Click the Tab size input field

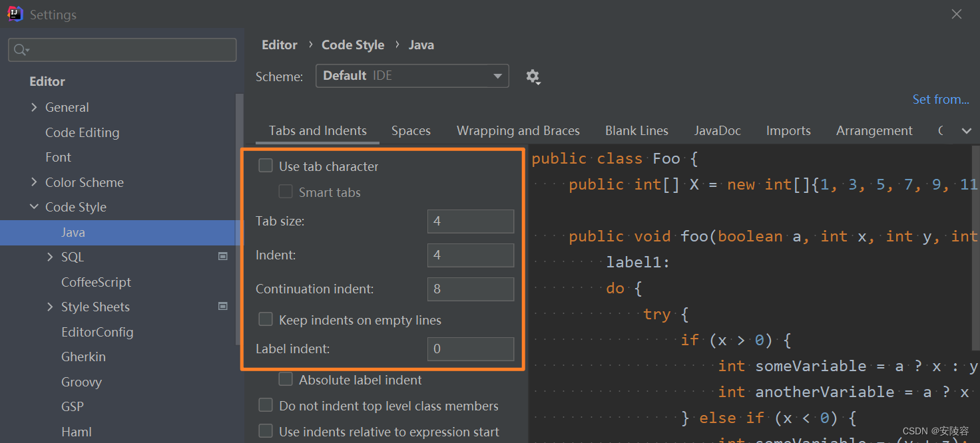470,222
